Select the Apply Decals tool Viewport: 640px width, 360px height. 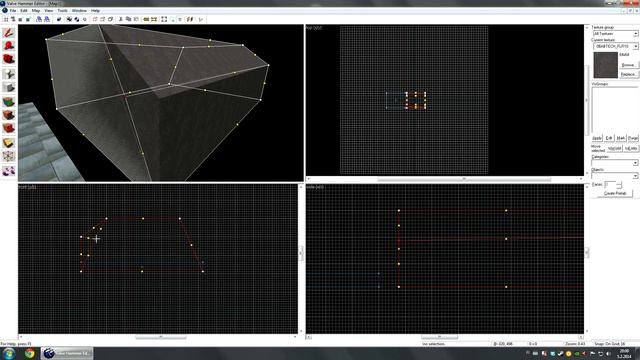tap(9, 129)
